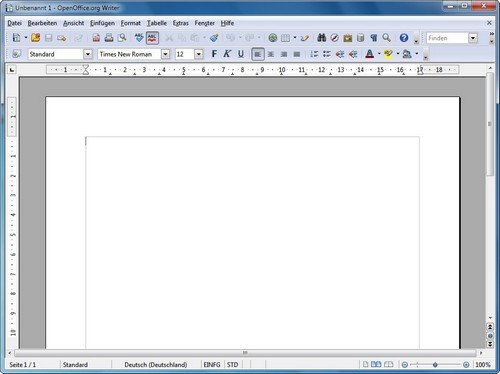The image size is (500, 374).
Task: Open font color dropdown arrow
Action: coord(379,54)
